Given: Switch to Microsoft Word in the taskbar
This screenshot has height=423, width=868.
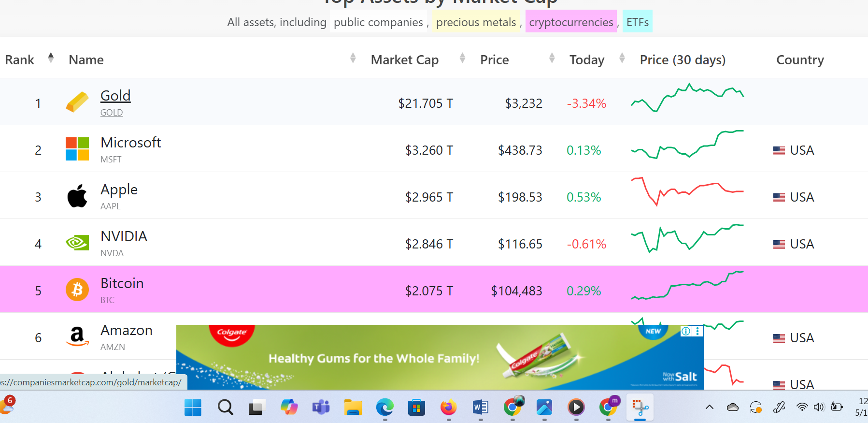Looking at the screenshot, I should click(x=480, y=408).
